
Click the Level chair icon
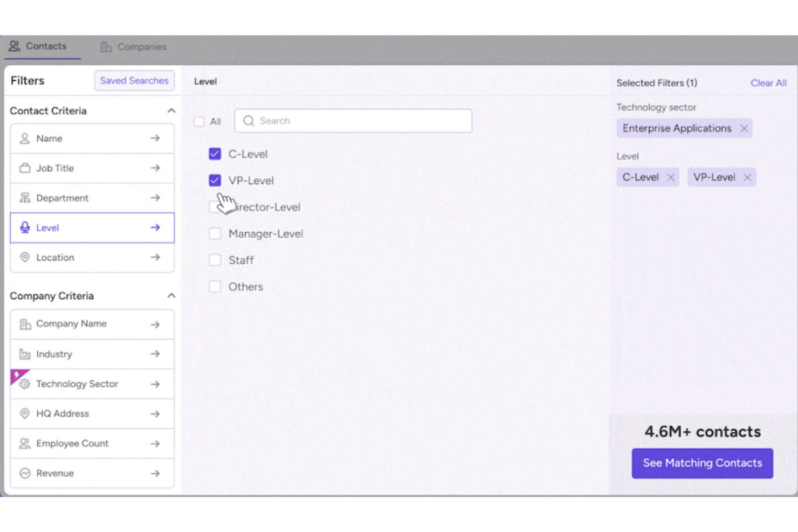(x=25, y=227)
